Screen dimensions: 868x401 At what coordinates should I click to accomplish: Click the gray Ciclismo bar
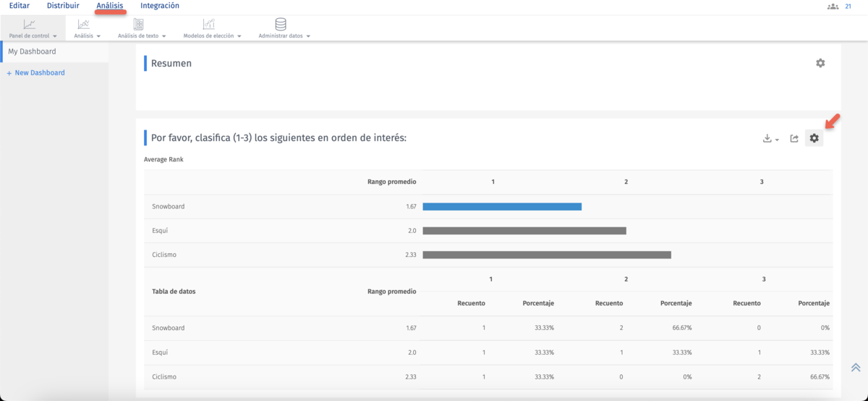(x=547, y=255)
